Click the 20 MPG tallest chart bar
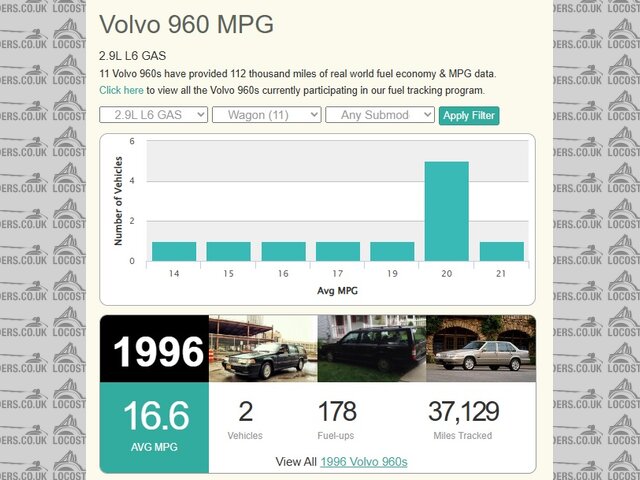The width and height of the screenshot is (640, 480). [446, 211]
